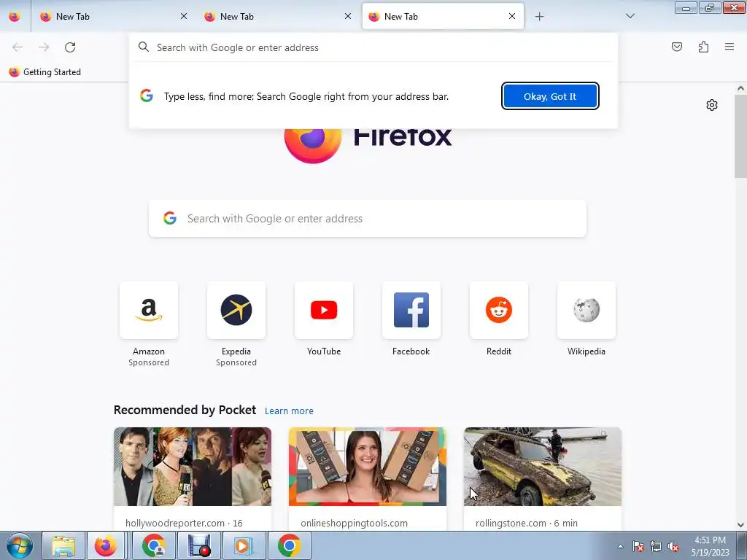Open the hollywoodreporter.com Pocket story thumbnail

coord(193,467)
